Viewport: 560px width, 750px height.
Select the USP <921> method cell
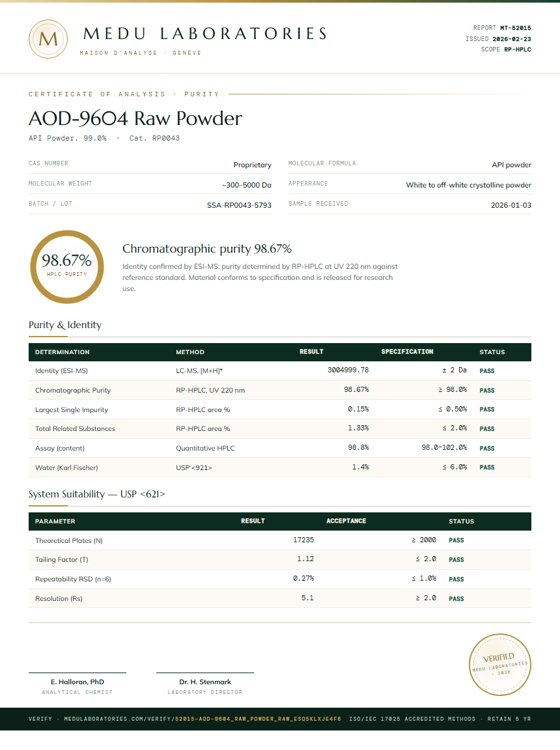(193, 468)
